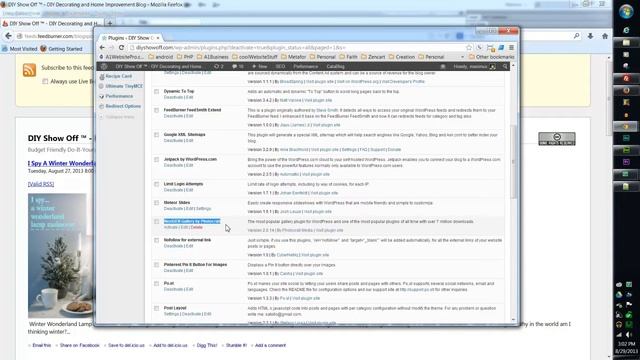Open the Faith bookmarks folder

348,57
